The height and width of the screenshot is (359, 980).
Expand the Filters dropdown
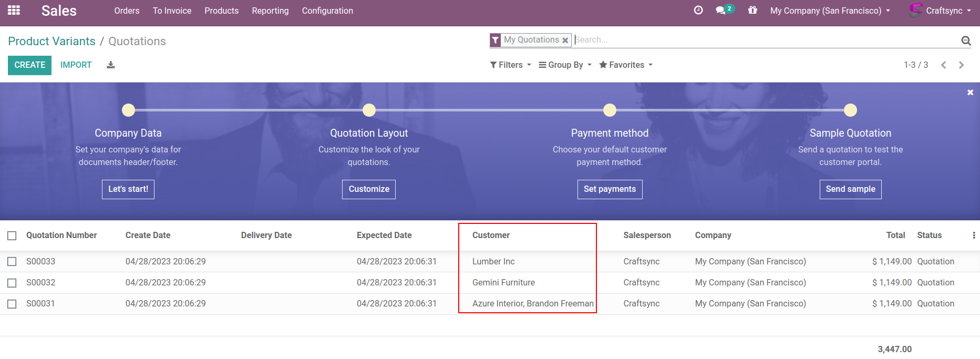[510, 65]
